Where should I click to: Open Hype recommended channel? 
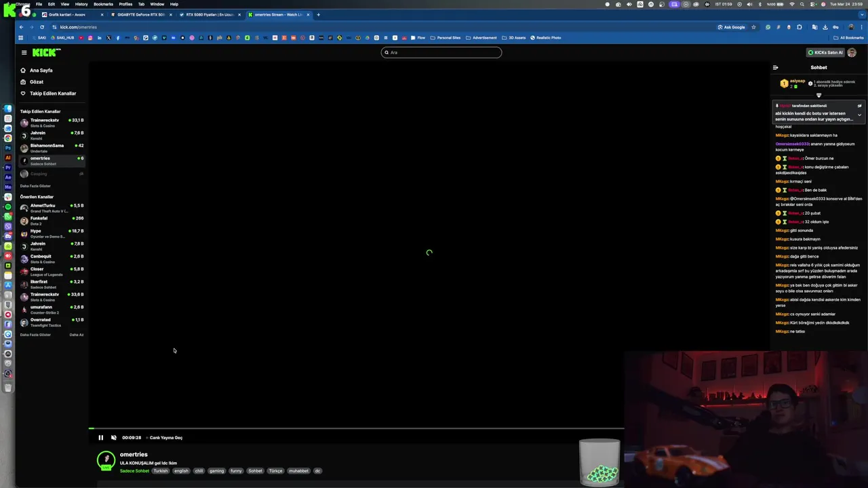point(52,233)
